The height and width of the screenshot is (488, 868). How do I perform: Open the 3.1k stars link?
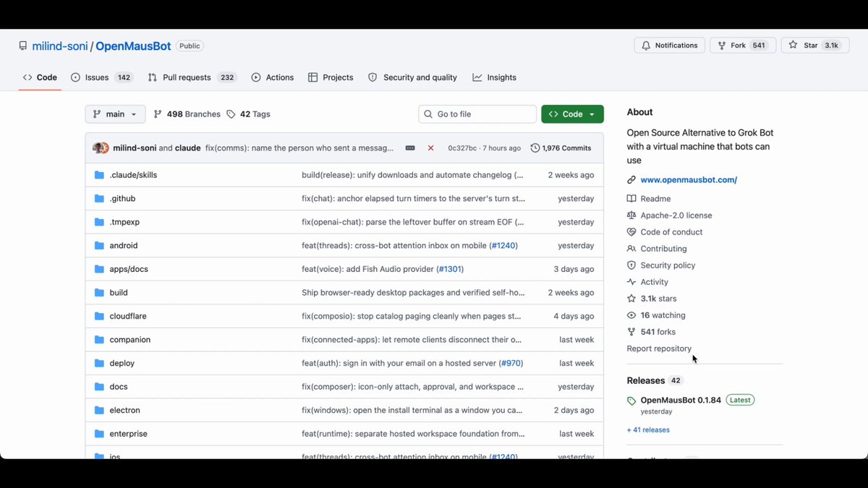(x=658, y=299)
